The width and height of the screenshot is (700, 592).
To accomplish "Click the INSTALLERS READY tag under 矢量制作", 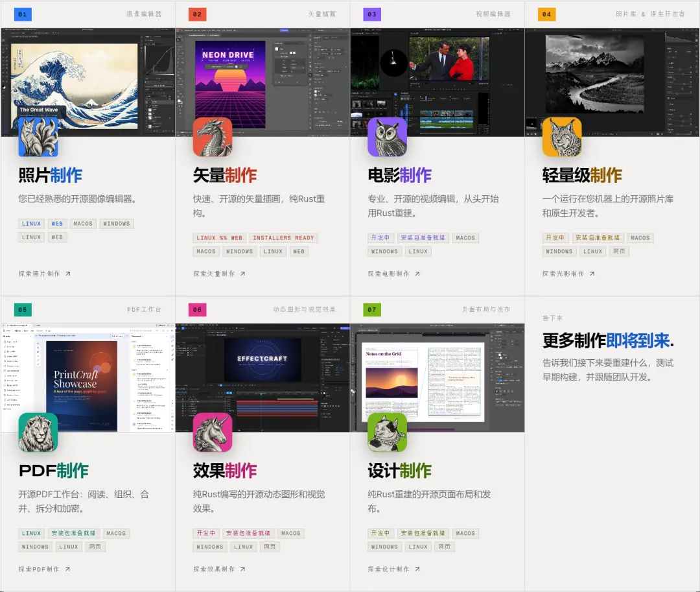I will coord(283,238).
